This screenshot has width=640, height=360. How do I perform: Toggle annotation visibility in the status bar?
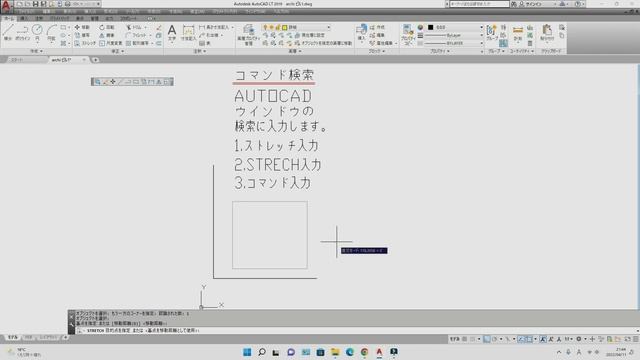click(543, 339)
